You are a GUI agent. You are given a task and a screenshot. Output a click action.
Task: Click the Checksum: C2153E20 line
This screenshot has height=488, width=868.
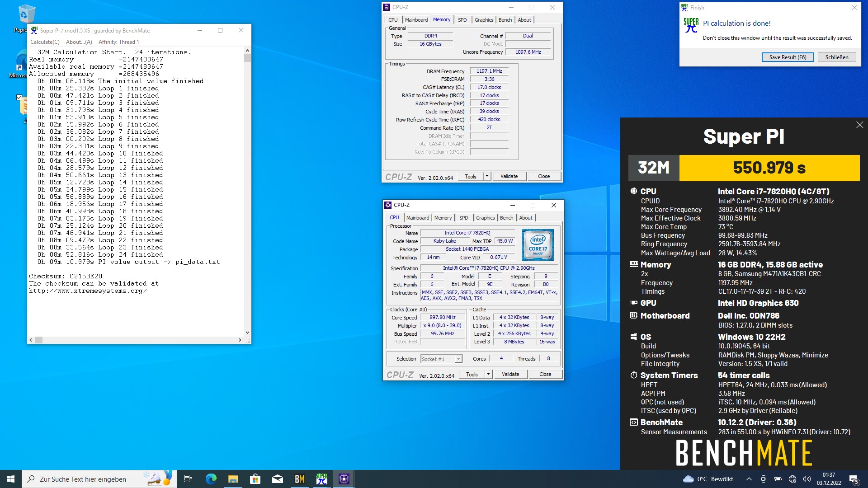66,276
